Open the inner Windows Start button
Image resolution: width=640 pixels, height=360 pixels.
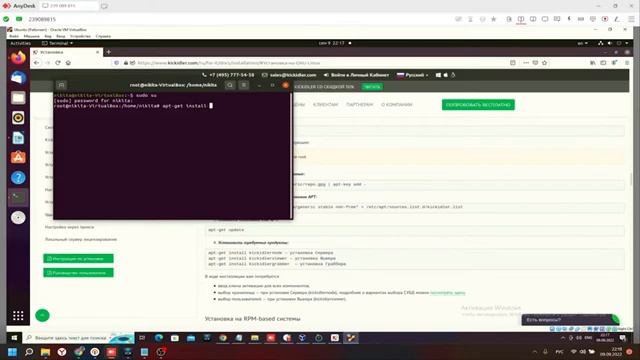[14, 338]
